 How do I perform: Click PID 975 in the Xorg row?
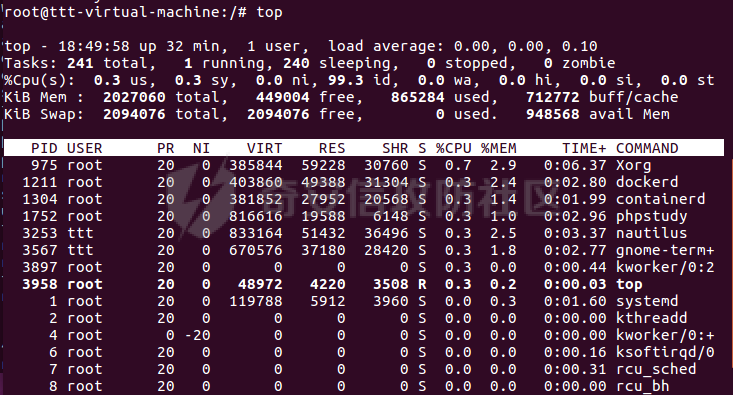tap(44, 165)
